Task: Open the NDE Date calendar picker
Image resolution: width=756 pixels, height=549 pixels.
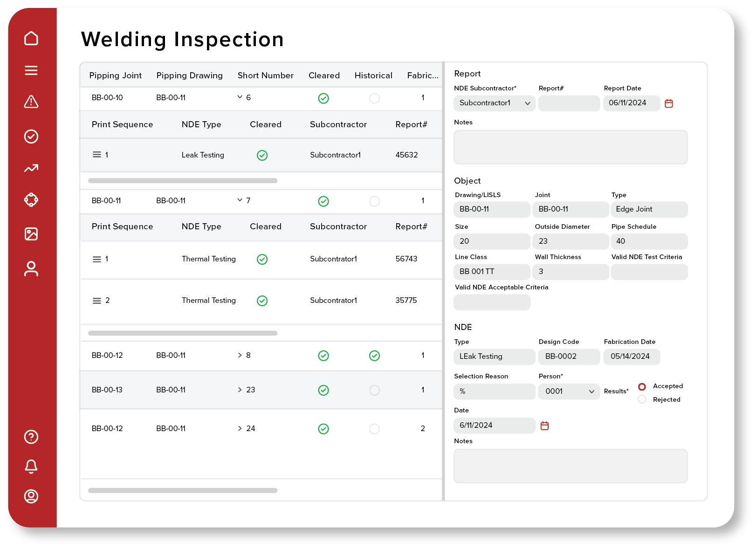Action: 545,425
